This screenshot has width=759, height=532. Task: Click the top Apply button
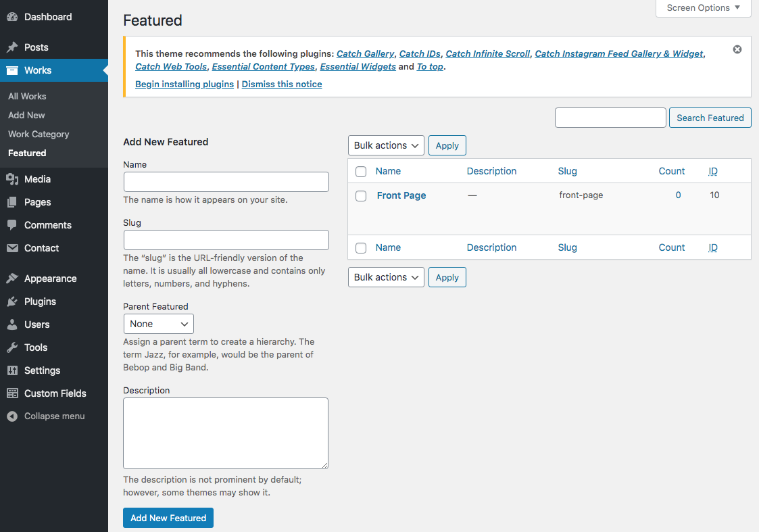pyautogui.click(x=447, y=145)
